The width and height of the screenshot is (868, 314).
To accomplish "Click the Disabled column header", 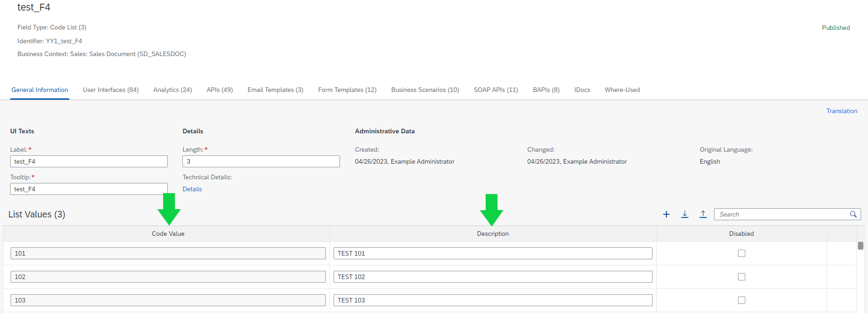I will coord(742,234).
